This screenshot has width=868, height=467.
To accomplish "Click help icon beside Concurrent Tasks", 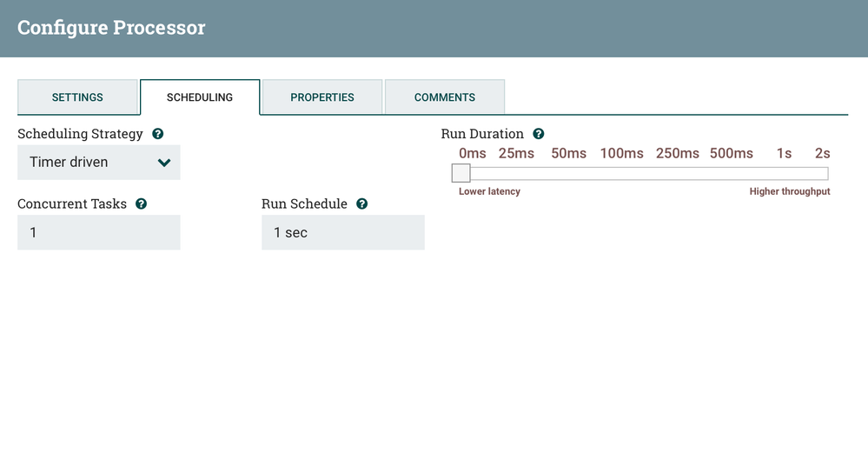I will click(x=142, y=203).
